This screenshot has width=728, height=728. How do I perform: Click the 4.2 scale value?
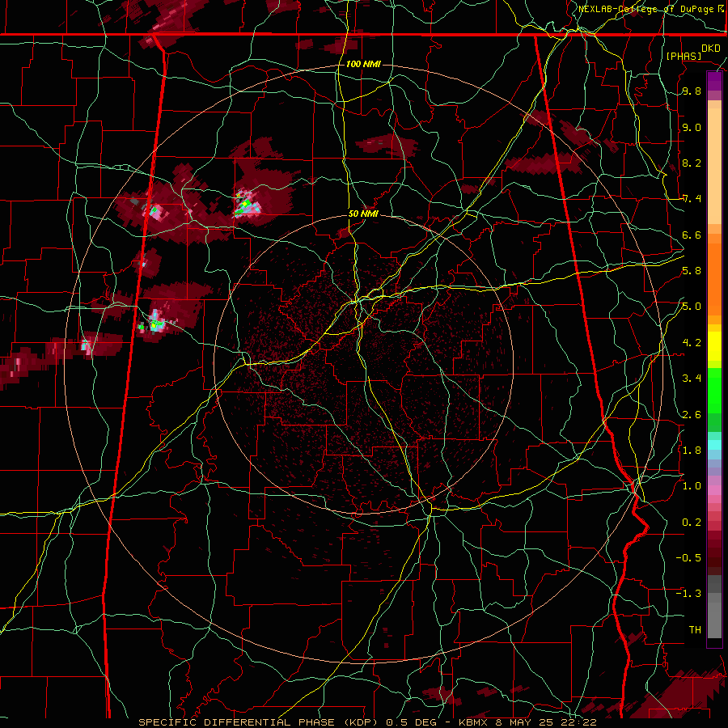pos(692,343)
